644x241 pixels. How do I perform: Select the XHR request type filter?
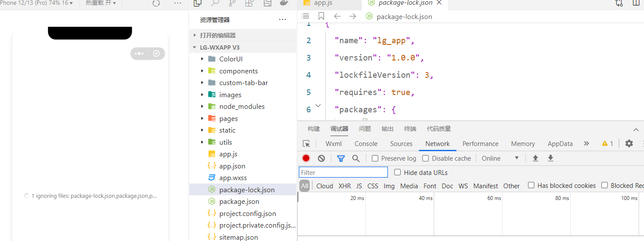point(345,186)
